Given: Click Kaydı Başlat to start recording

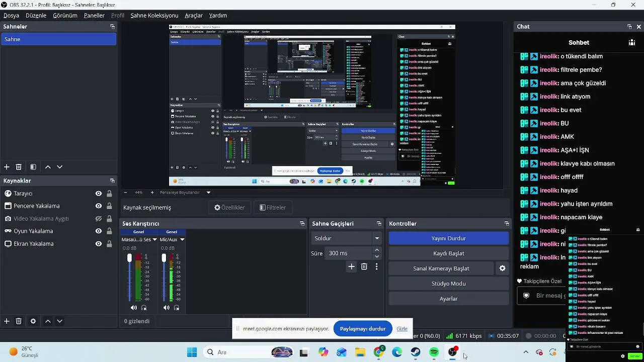Looking at the screenshot, I should pos(449,253).
